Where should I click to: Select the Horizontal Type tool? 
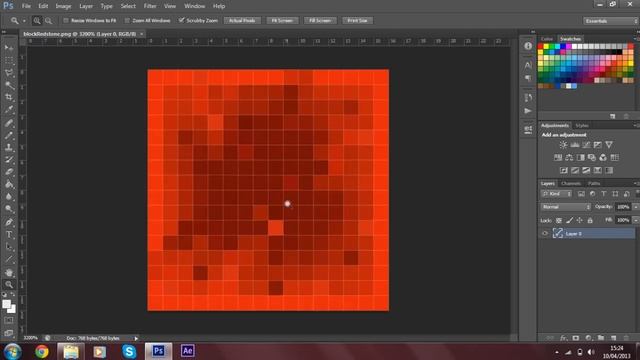9,235
